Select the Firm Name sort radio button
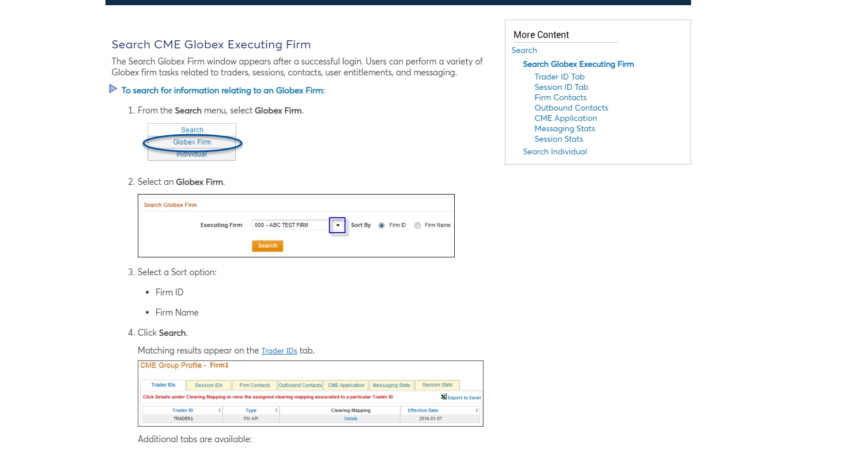The width and height of the screenshot is (868, 452). [x=418, y=225]
